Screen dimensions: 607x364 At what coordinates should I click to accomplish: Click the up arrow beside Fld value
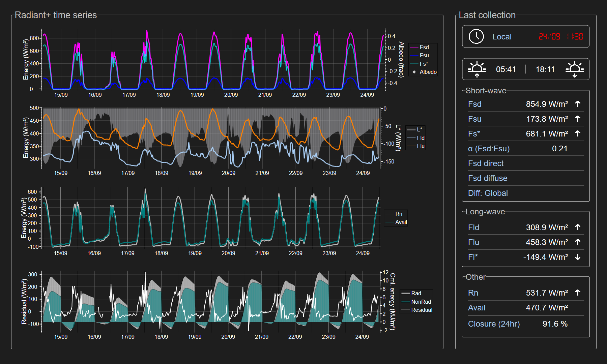tap(578, 227)
